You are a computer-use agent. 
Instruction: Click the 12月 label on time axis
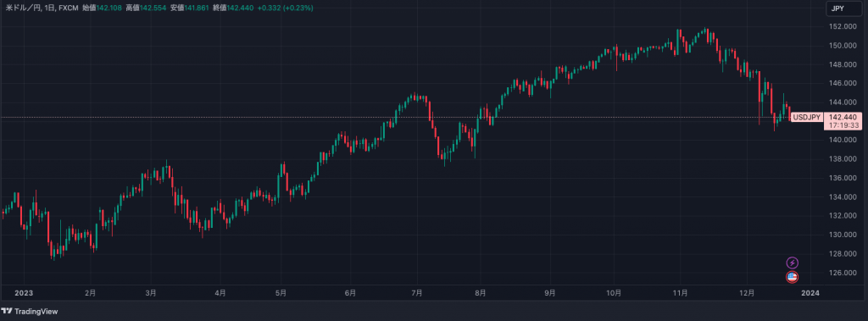748,293
